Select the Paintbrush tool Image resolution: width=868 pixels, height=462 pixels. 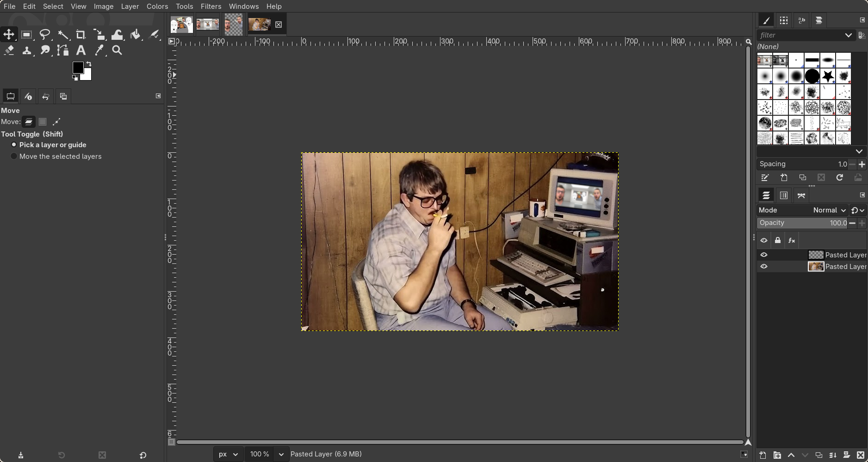154,35
